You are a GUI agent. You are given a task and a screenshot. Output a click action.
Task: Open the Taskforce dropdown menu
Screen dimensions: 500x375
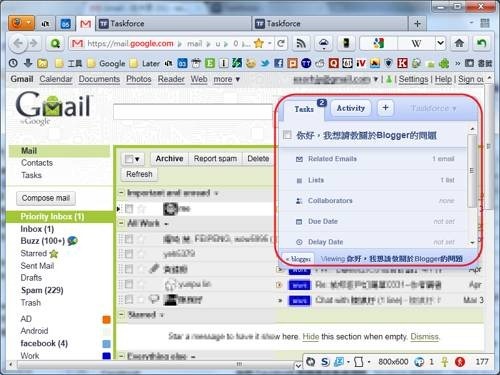433,108
